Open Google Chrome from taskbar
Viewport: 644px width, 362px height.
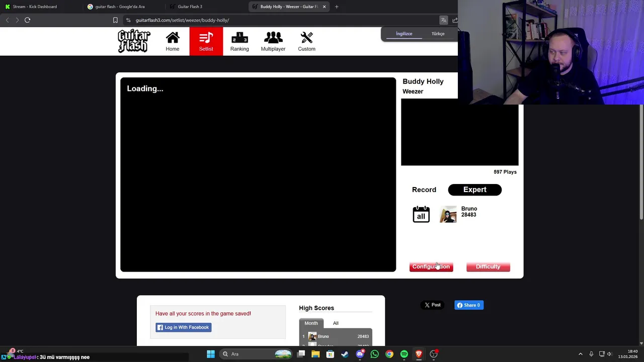[389, 354]
